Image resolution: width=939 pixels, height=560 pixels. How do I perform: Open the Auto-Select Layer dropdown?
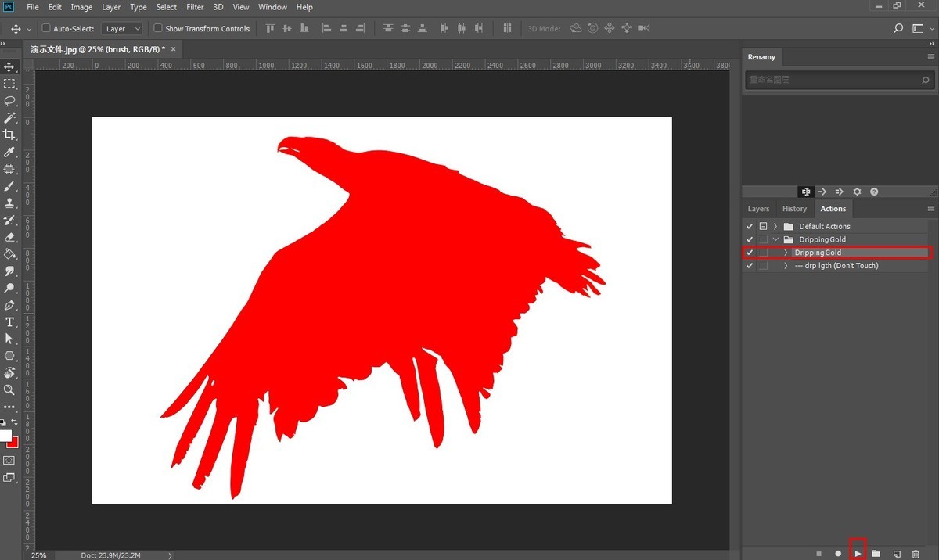123,29
